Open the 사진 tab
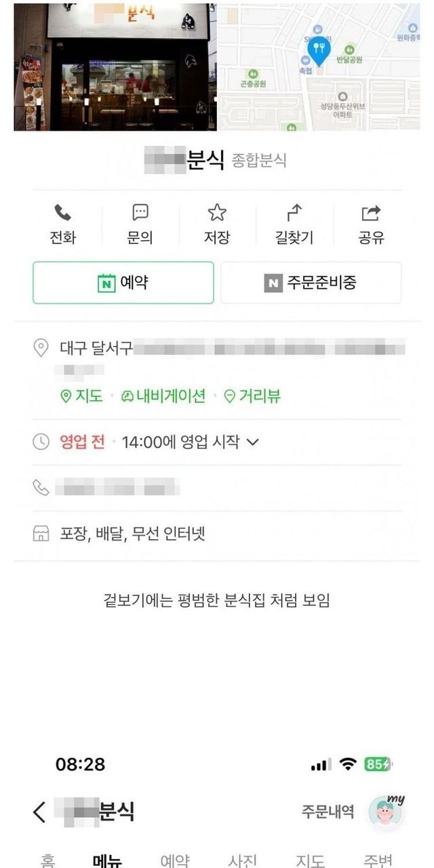The image size is (434, 868). click(x=242, y=860)
